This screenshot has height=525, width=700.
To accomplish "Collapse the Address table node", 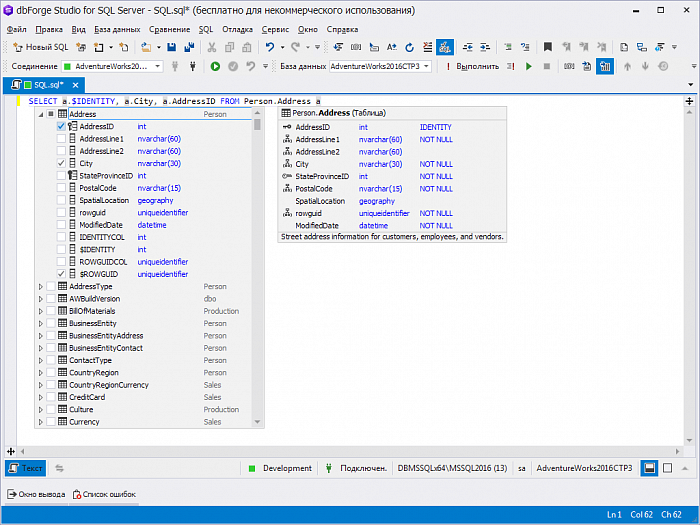I will coord(41,114).
